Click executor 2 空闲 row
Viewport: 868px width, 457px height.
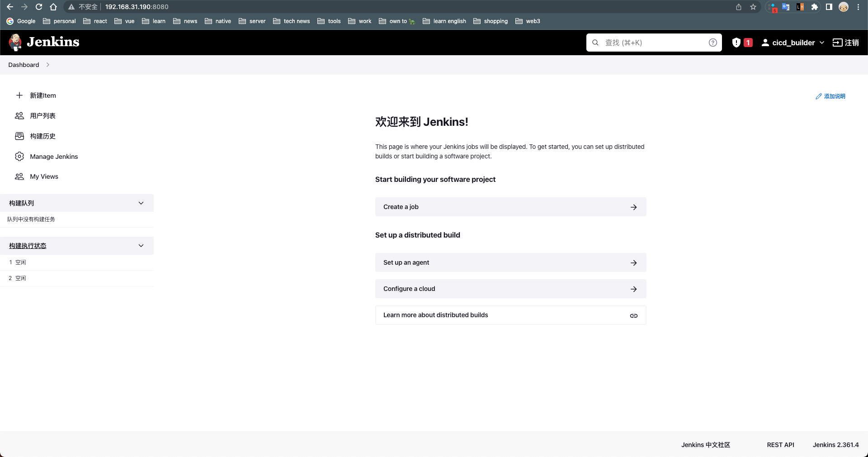(x=77, y=278)
